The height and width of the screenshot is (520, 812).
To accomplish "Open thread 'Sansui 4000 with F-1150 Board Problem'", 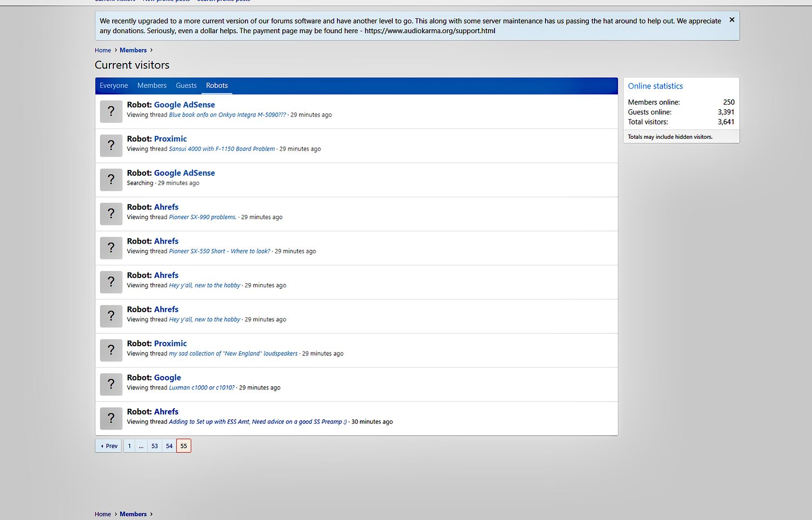I will pyautogui.click(x=222, y=149).
